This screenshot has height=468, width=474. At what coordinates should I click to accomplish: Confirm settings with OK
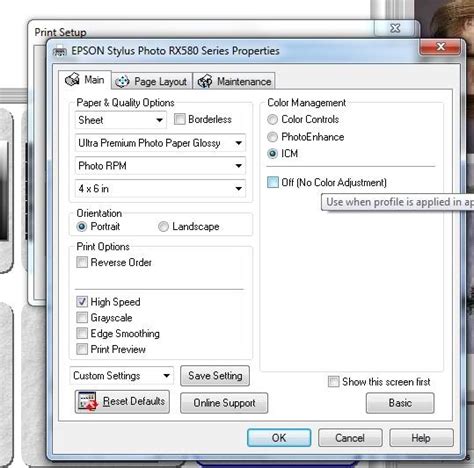pos(279,438)
